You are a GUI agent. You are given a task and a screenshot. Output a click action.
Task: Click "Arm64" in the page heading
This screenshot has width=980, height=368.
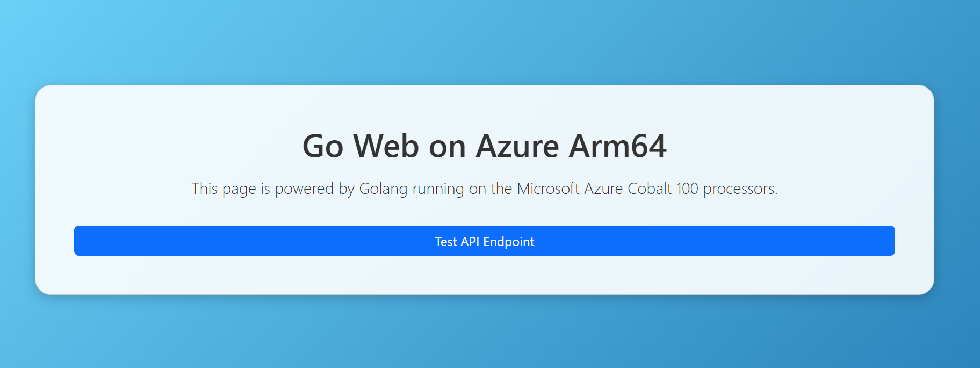(x=617, y=146)
